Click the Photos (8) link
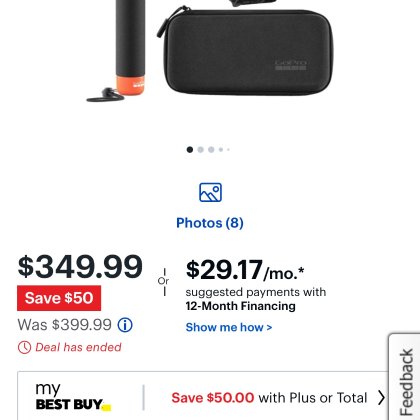The image size is (420, 420). click(x=210, y=223)
